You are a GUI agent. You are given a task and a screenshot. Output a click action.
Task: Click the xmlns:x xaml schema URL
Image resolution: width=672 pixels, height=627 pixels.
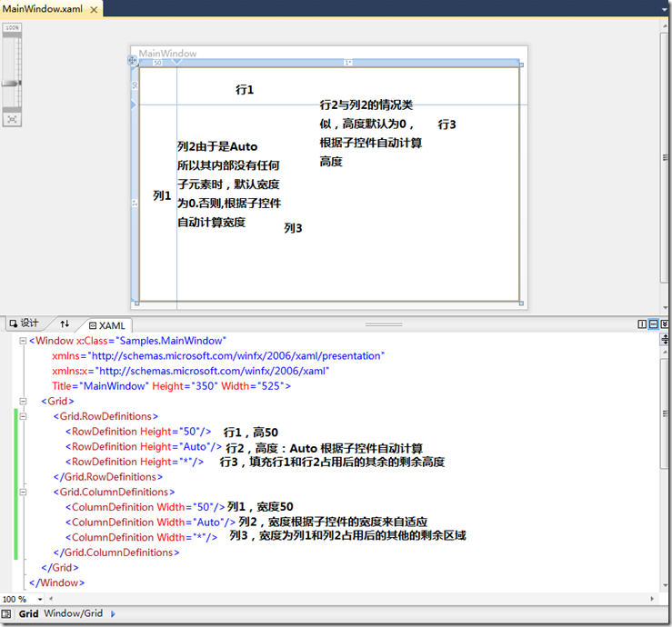coord(212,371)
